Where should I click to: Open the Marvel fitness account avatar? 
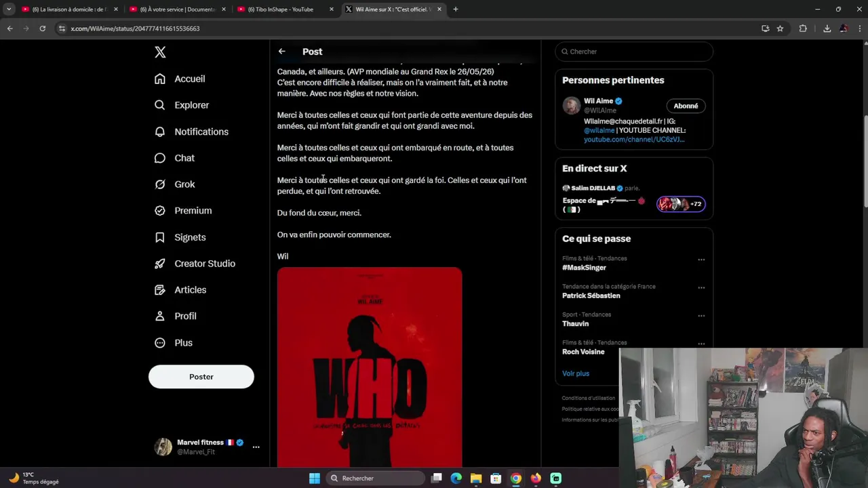click(163, 447)
